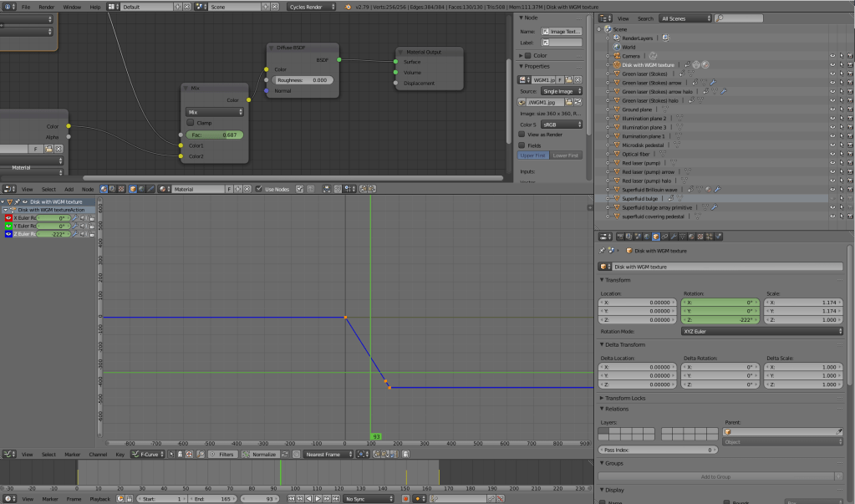Screen dimensions: 855x504
Task: Click the mesh data icon beside Ground plane
Action: (x=667, y=109)
